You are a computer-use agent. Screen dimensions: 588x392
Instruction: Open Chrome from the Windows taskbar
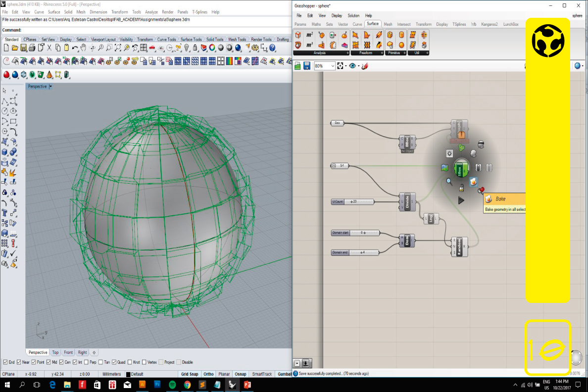(x=187, y=385)
